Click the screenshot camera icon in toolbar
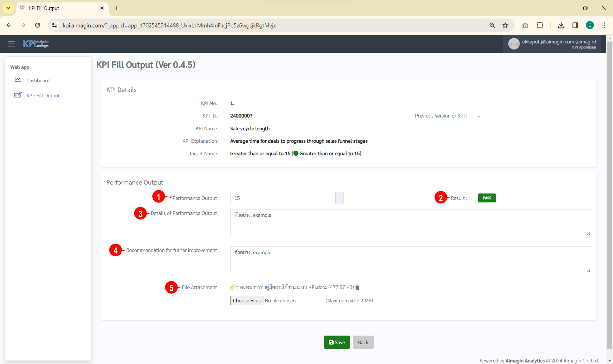Viewport: 613px width, 364px height. pyautogui.click(x=525, y=25)
